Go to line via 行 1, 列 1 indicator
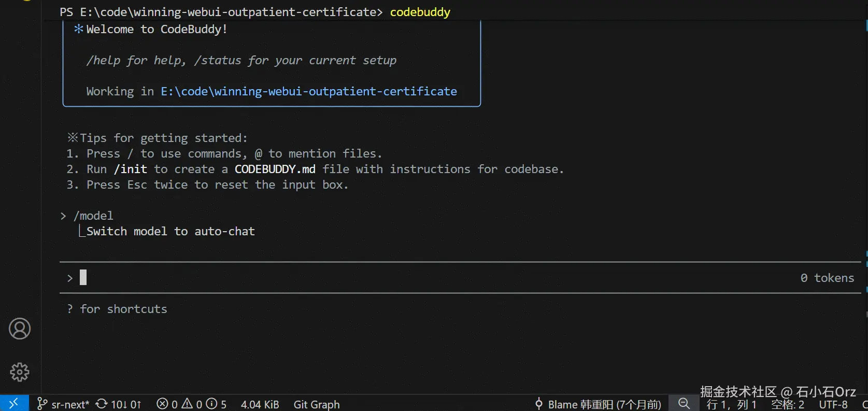868x411 pixels. (x=731, y=404)
